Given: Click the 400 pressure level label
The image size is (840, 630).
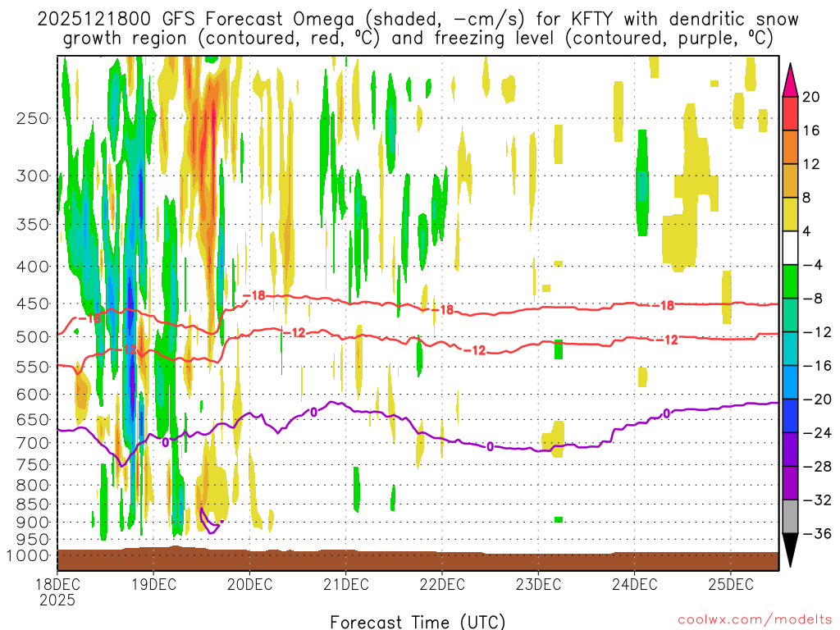Looking at the screenshot, I should point(33,267).
